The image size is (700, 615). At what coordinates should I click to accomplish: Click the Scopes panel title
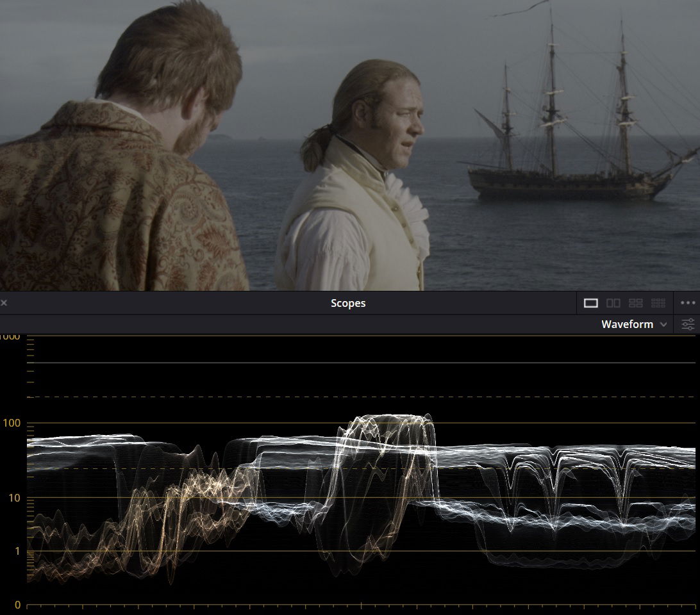[348, 303]
